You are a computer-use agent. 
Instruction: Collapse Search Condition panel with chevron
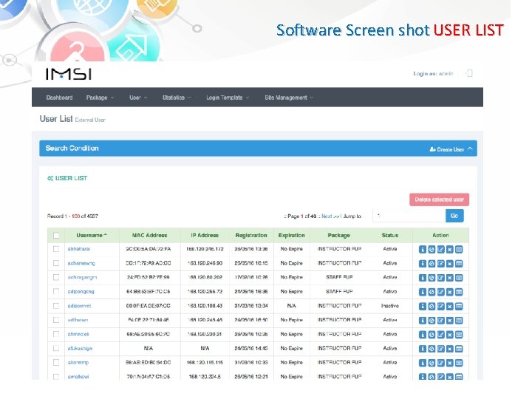(470, 149)
